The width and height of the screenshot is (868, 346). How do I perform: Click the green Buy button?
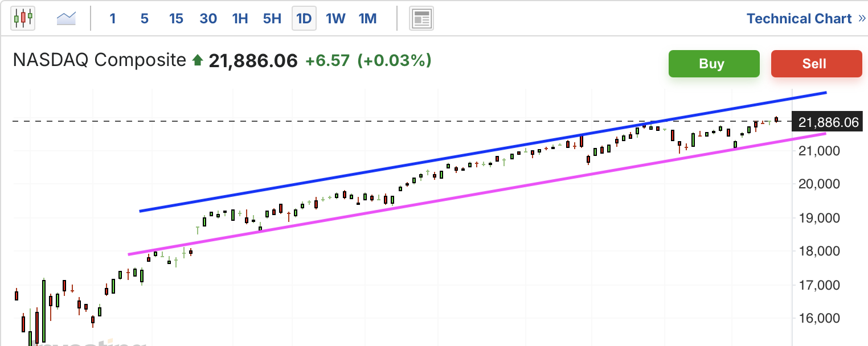click(x=714, y=64)
